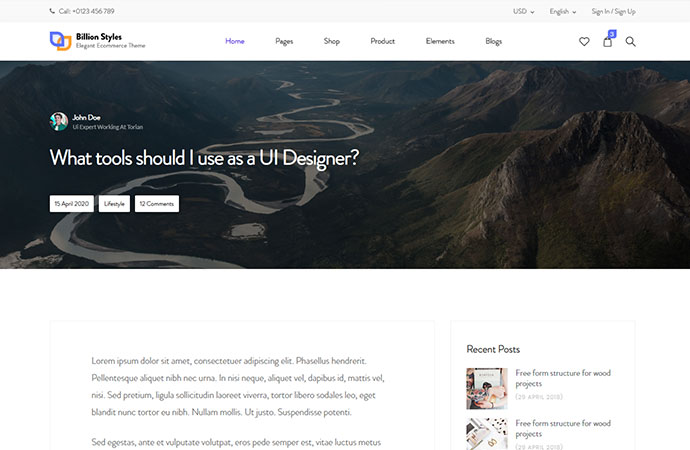690x450 pixels.
Task: Go to the Blogs menu
Action: [493, 41]
